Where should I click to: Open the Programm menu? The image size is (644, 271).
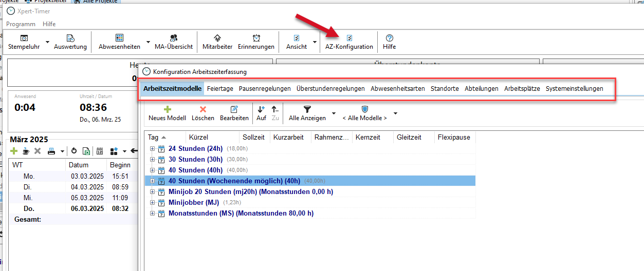(21, 24)
